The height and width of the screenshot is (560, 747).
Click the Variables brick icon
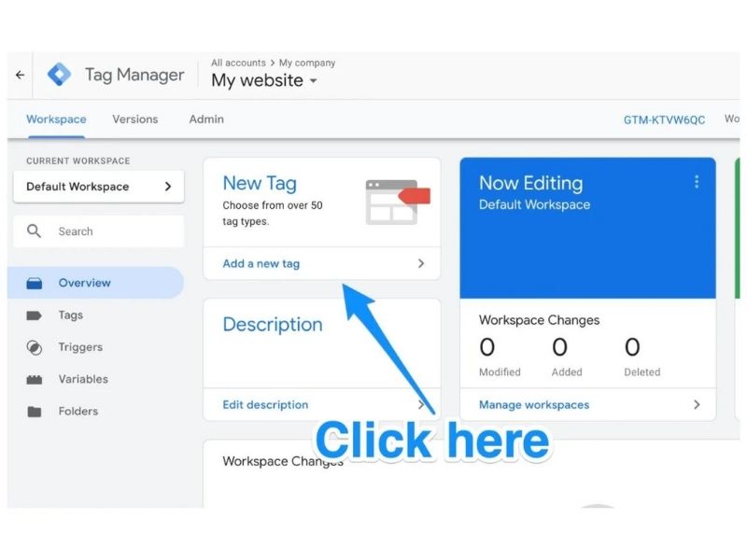tap(34, 380)
